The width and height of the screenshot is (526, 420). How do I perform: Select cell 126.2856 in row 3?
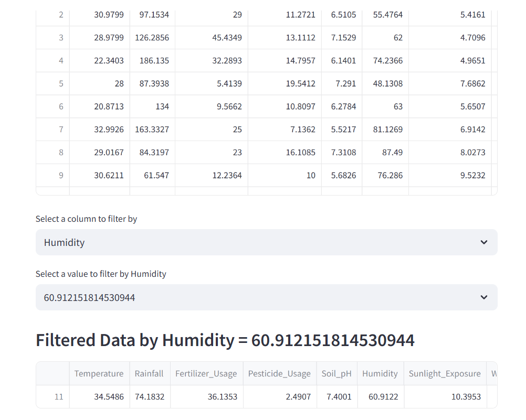tap(152, 38)
